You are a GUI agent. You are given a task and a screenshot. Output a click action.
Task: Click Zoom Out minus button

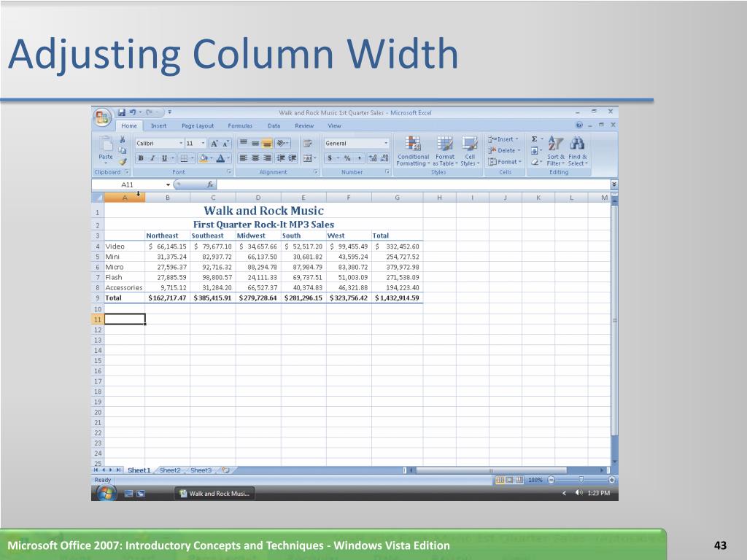pos(551,480)
